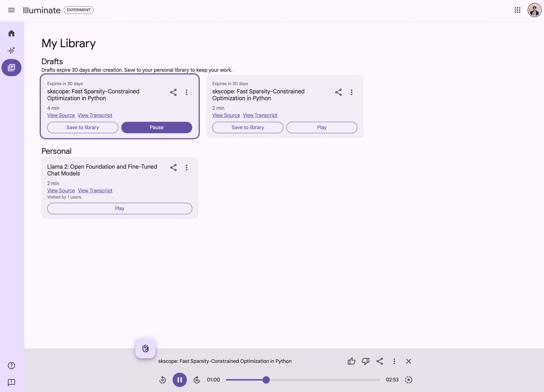The height and width of the screenshot is (392, 544).
Task: Skip forward 30 seconds
Action: click(197, 380)
